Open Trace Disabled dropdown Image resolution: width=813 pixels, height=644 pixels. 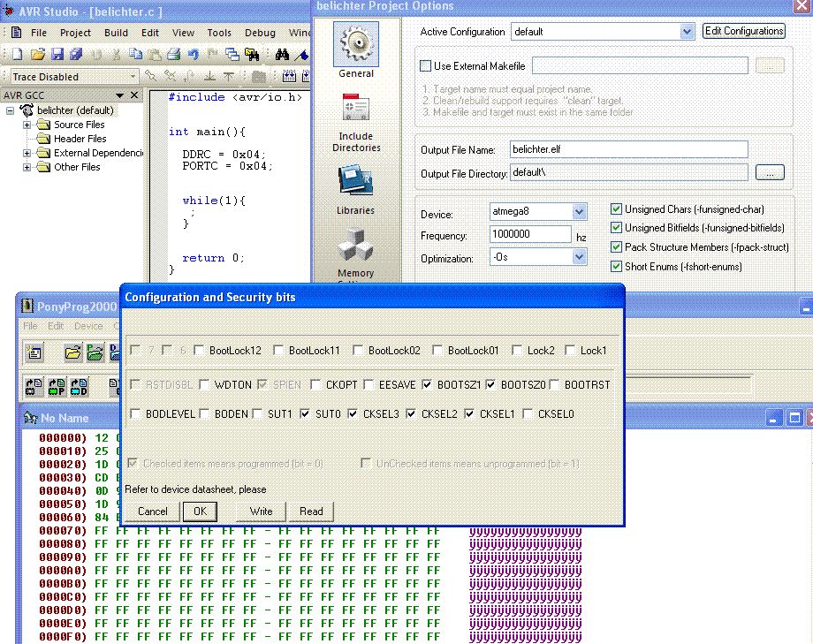pyautogui.click(x=133, y=77)
